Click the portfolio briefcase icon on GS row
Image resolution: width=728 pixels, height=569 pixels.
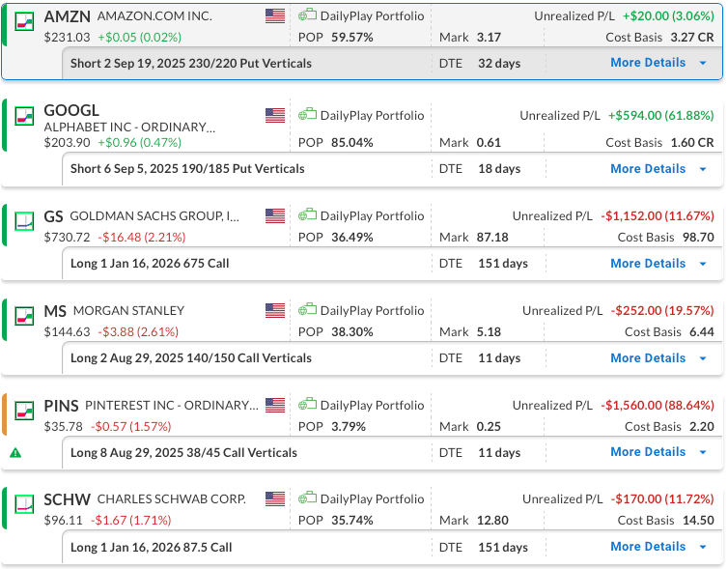(x=307, y=215)
